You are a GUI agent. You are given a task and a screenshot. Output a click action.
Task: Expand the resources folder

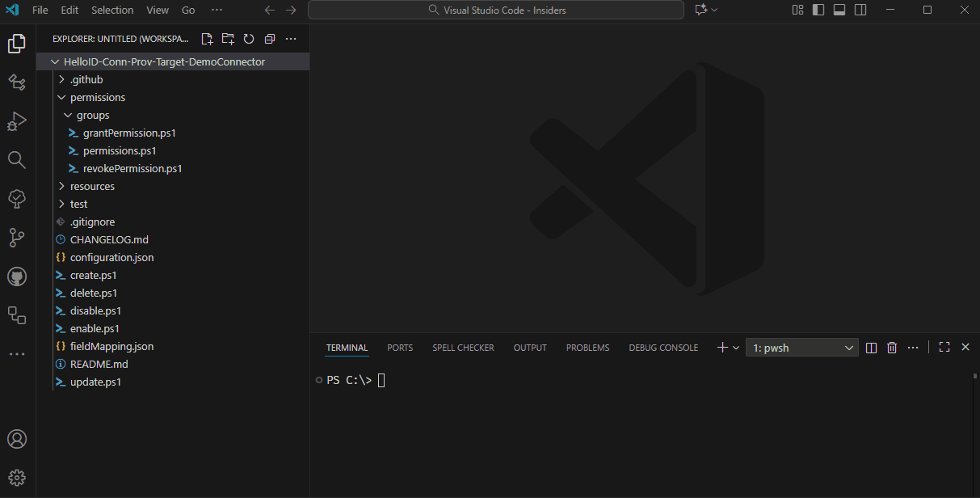tap(173, 186)
